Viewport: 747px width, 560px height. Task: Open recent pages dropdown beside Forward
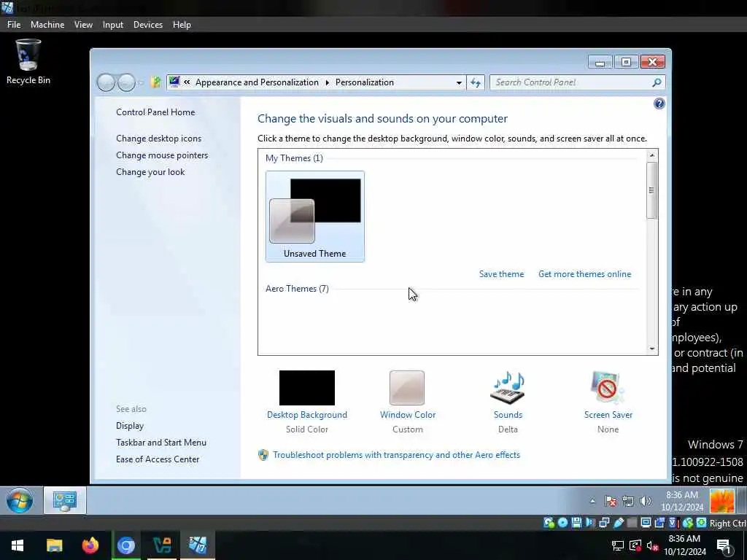pyautogui.click(x=141, y=83)
